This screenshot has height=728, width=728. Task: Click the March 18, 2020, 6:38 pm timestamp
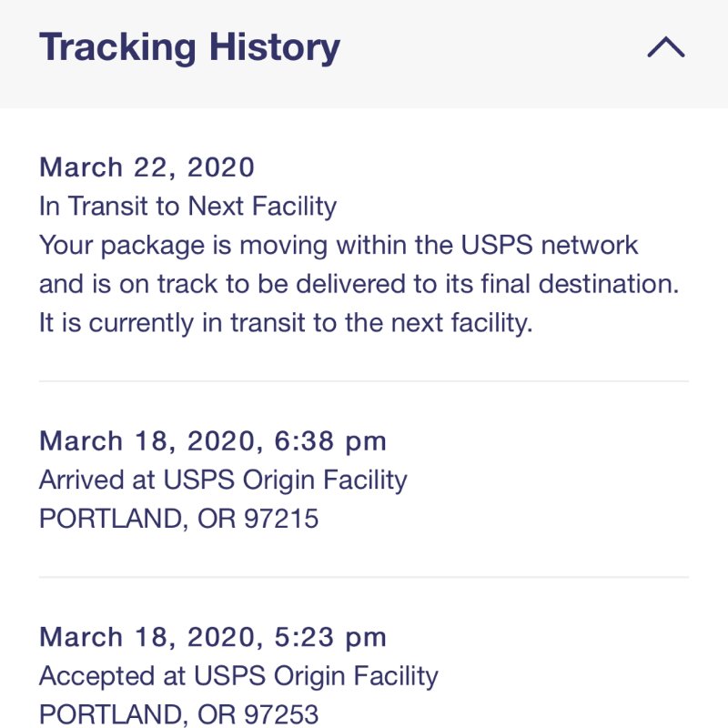click(x=213, y=441)
